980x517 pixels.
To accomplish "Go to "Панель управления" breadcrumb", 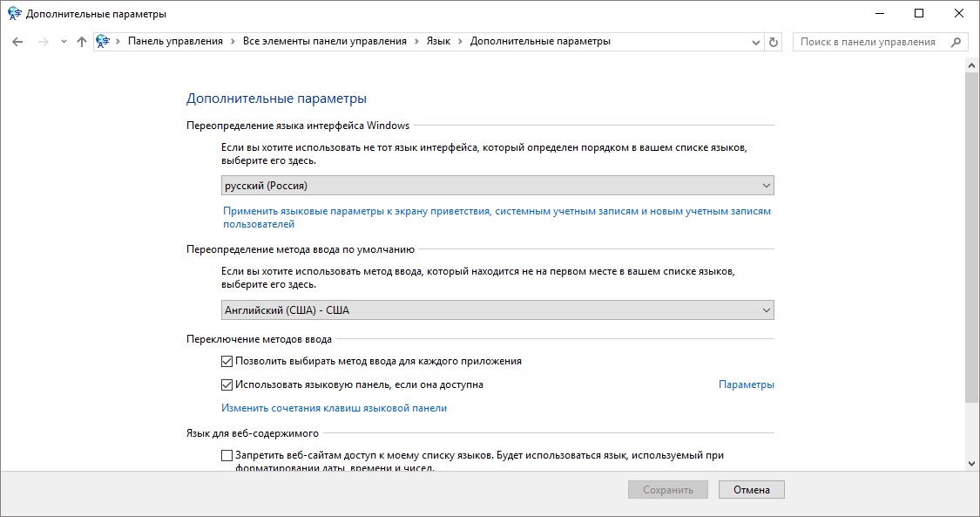I will pos(175,42).
